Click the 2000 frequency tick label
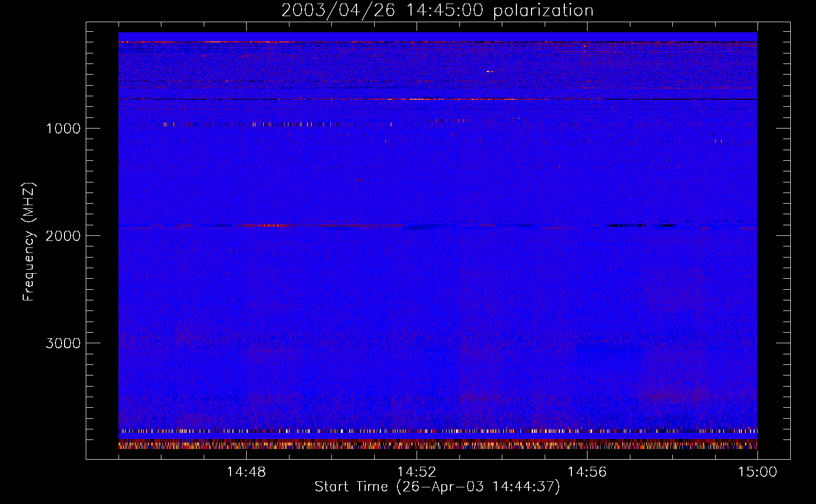The width and height of the screenshot is (816, 504). click(63, 236)
